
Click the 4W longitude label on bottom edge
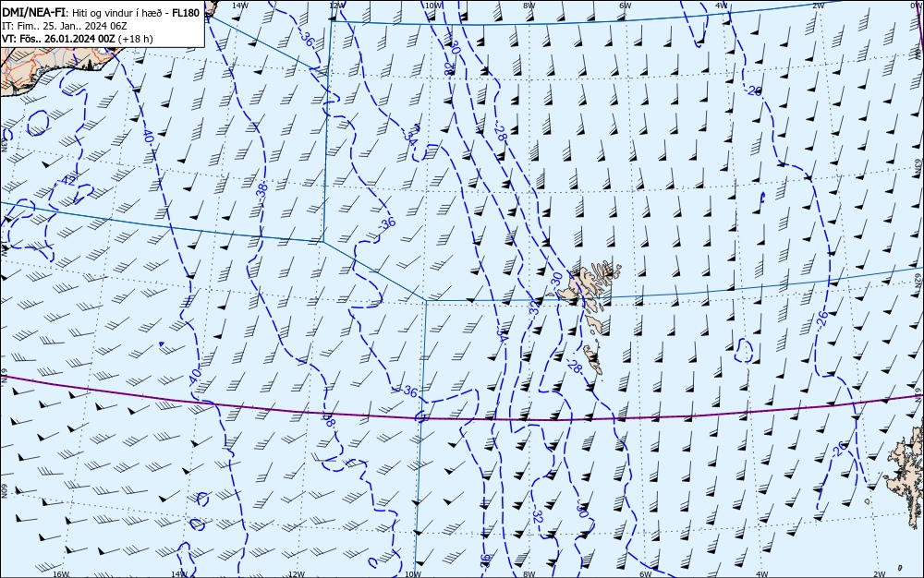point(761,574)
